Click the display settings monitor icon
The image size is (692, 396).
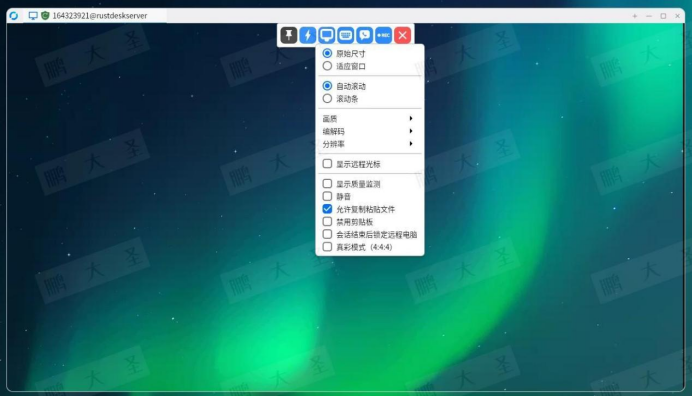327,35
